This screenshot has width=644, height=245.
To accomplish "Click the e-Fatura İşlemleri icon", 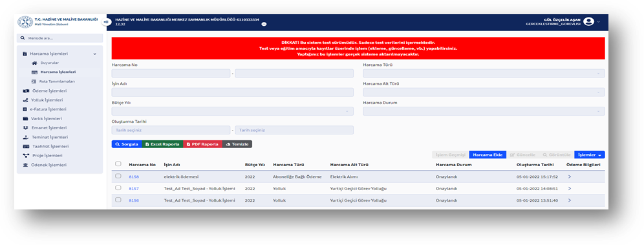I will point(25,109).
